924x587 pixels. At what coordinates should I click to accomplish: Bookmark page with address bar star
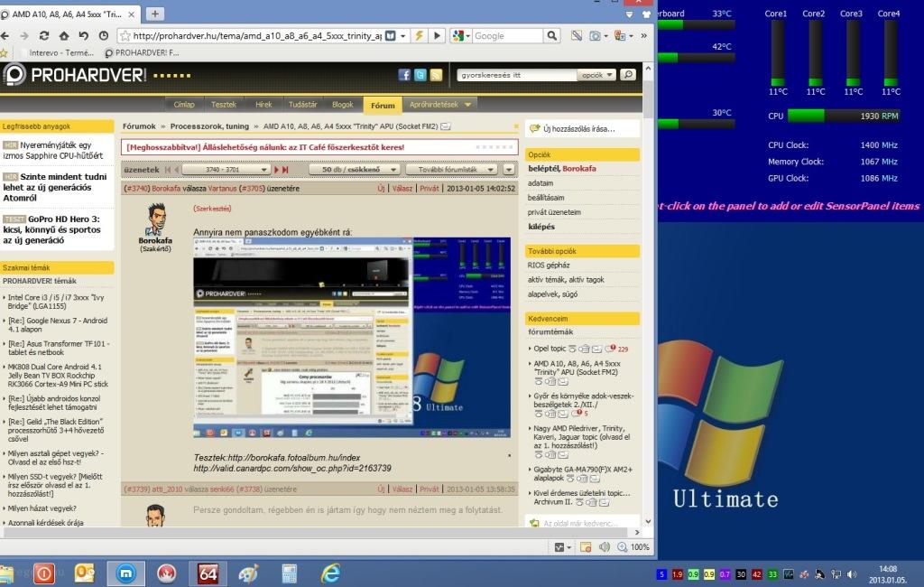(x=125, y=36)
